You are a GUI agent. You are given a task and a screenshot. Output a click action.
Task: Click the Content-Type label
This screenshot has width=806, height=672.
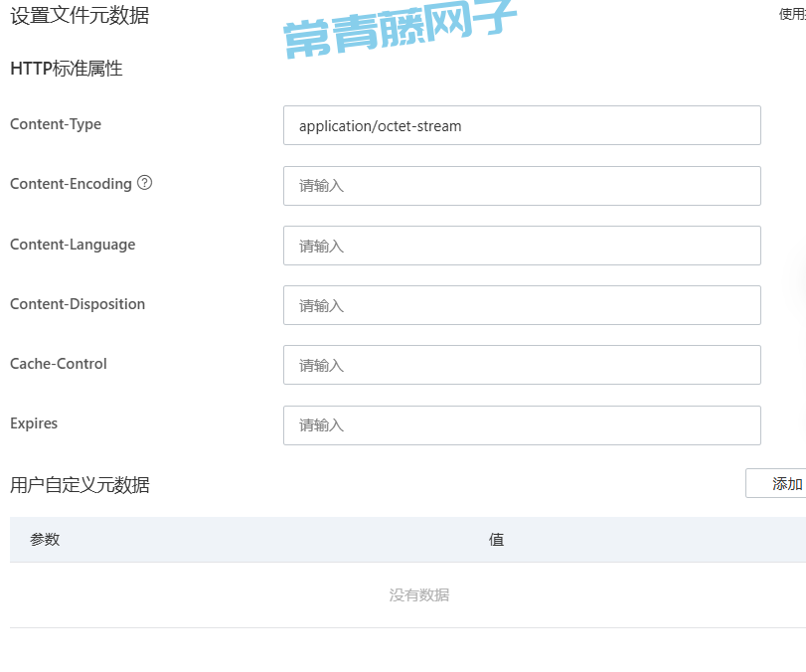point(56,124)
